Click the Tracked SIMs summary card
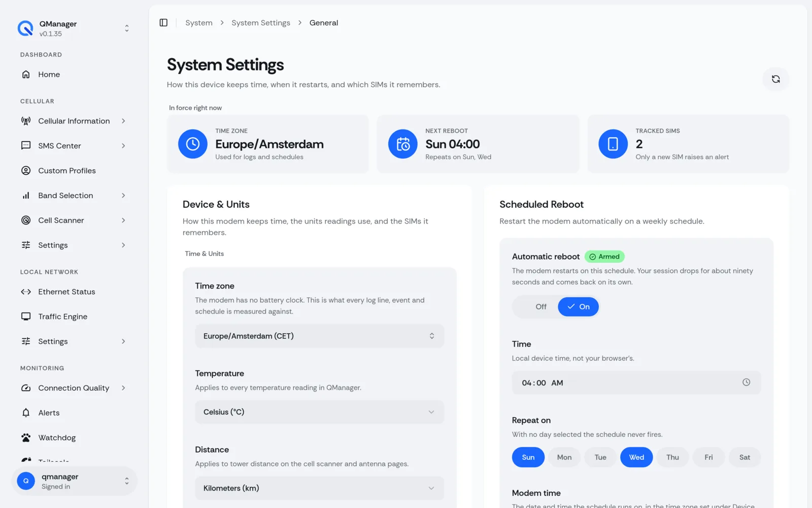 point(688,144)
